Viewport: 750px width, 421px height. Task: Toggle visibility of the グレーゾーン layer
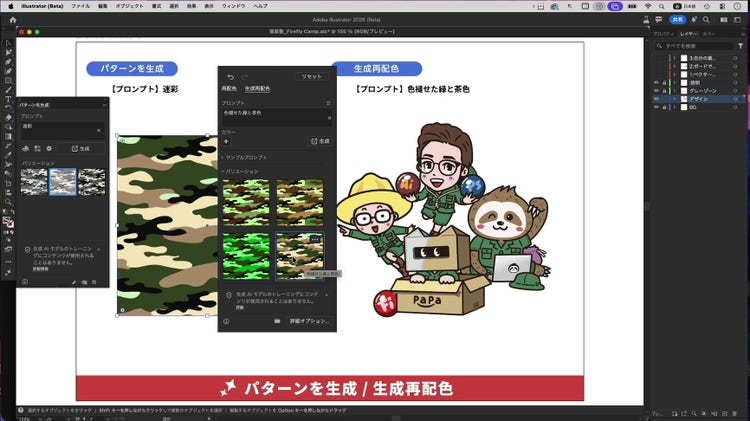(x=656, y=90)
